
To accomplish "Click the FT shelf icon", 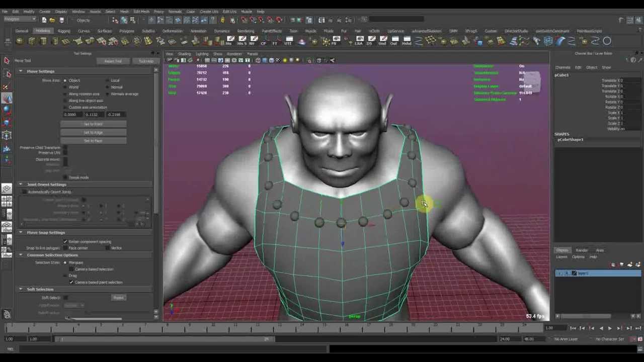I will (275, 41).
